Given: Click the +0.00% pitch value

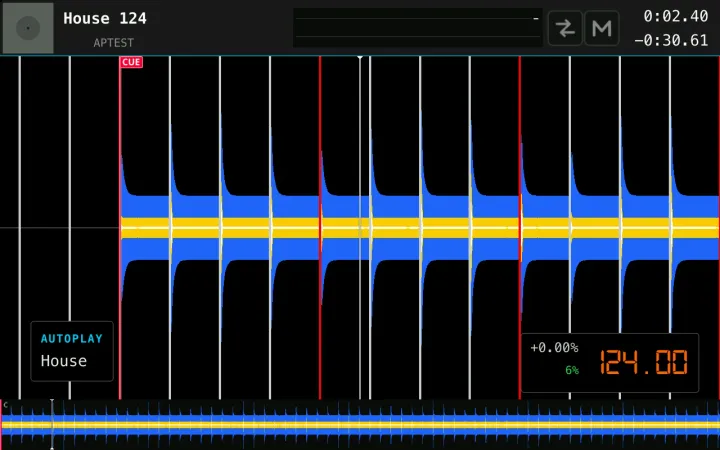Looking at the screenshot, I should point(554,348).
